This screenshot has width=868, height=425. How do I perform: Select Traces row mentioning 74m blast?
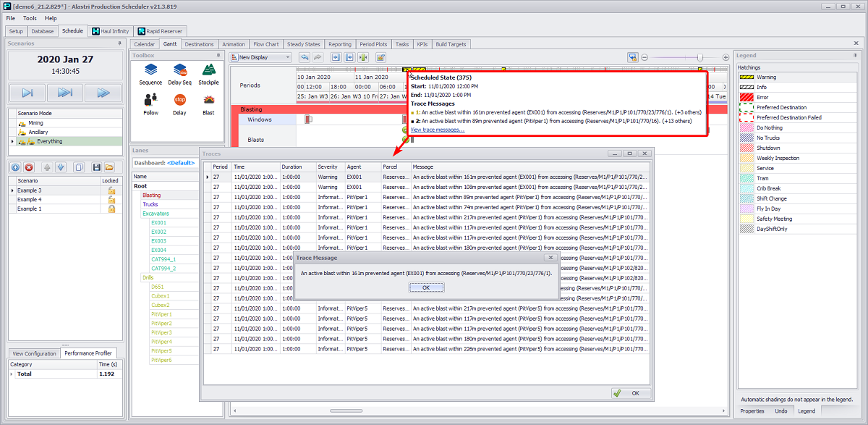coord(426,206)
